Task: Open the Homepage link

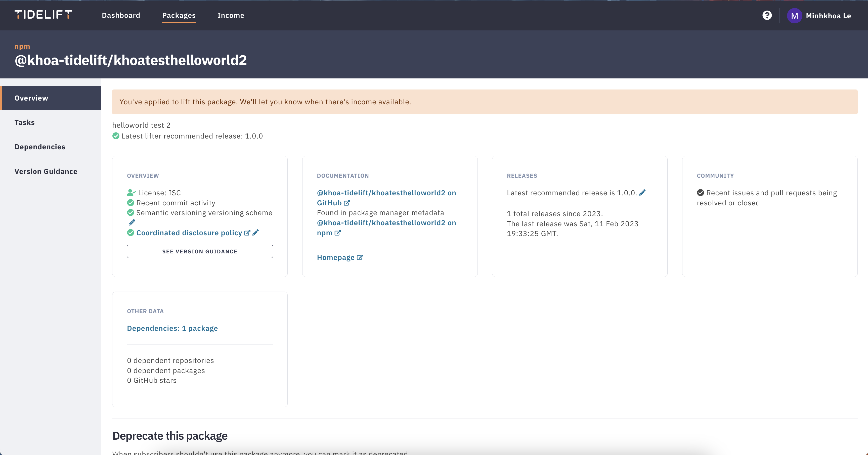Action: (336, 257)
